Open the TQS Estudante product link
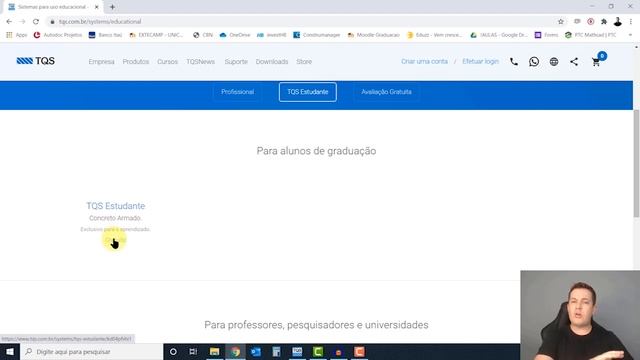This screenshot has height=360, width=640. [x=116, y=206]
